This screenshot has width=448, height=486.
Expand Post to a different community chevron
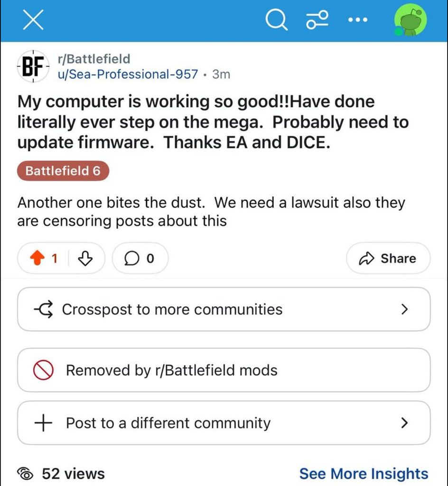click(404, 422)
